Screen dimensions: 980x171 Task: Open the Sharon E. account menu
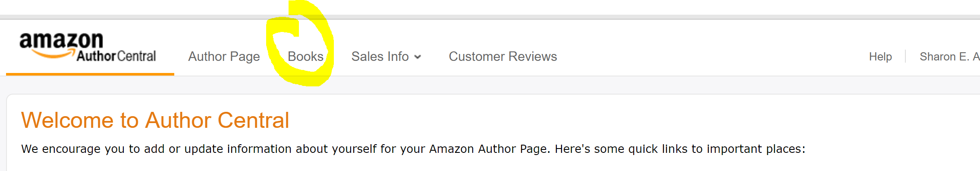click(x=949, y=57)
